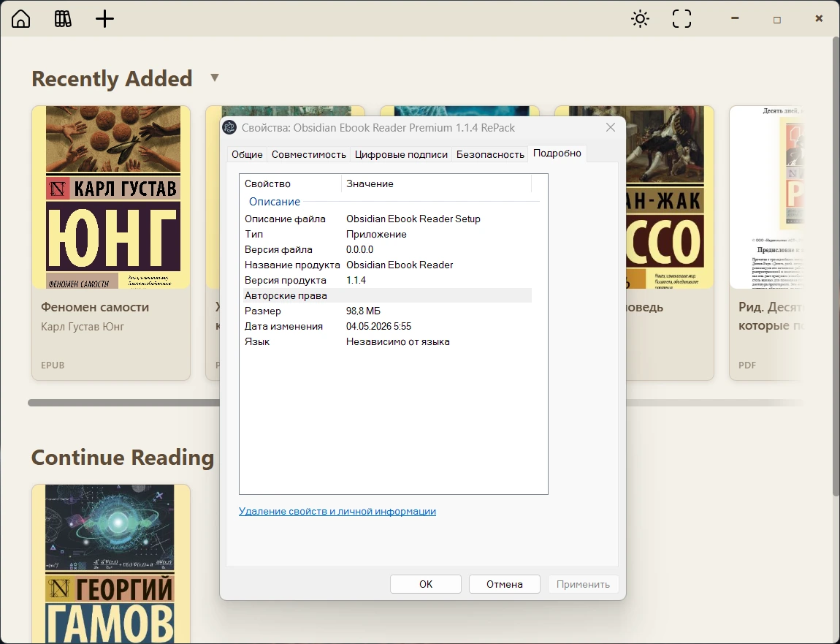
Task: Click the value Obsidian Ebook Reader Setup
Action: click(x=413, y=219)
